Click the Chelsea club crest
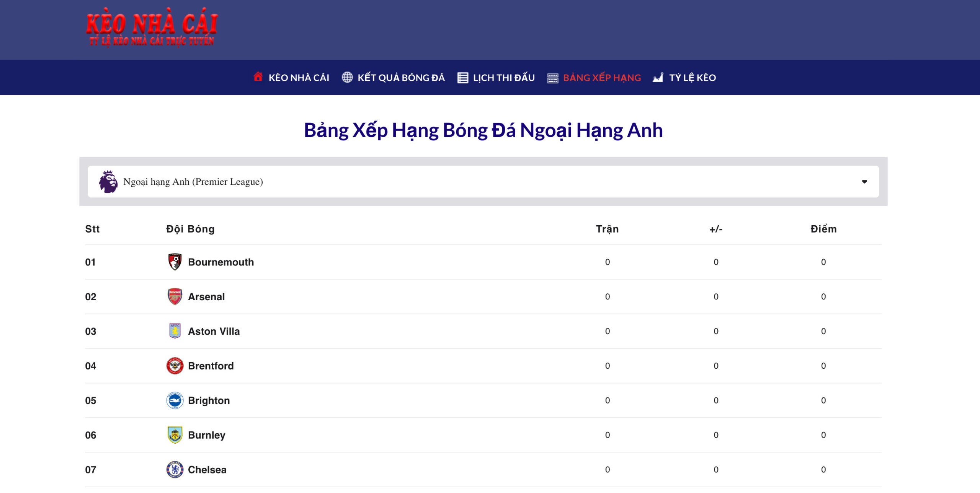Image resolution: width=980 pixels, height=493 pixels. pos(175,469)
